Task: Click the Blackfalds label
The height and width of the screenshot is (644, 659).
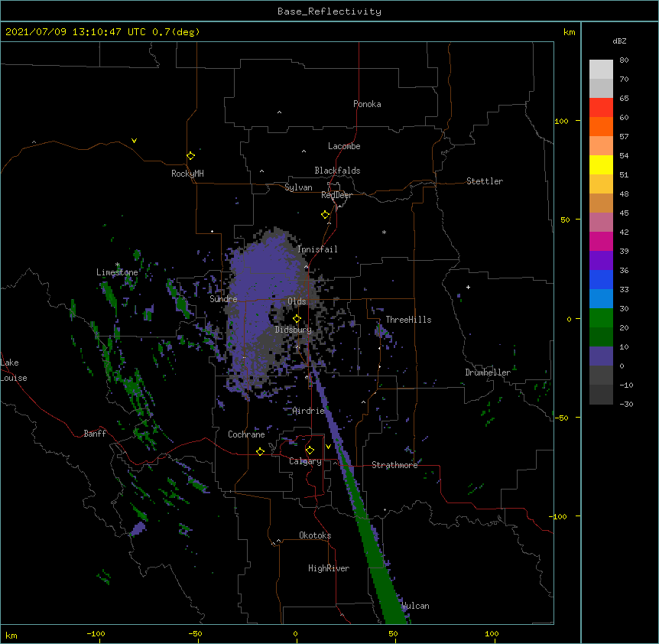Action: 337,171
